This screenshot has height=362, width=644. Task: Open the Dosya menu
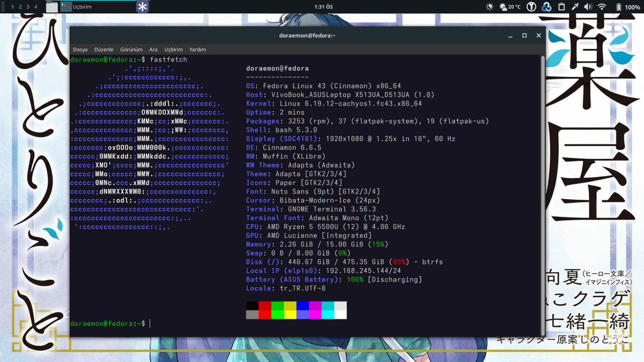click(80, 49)
